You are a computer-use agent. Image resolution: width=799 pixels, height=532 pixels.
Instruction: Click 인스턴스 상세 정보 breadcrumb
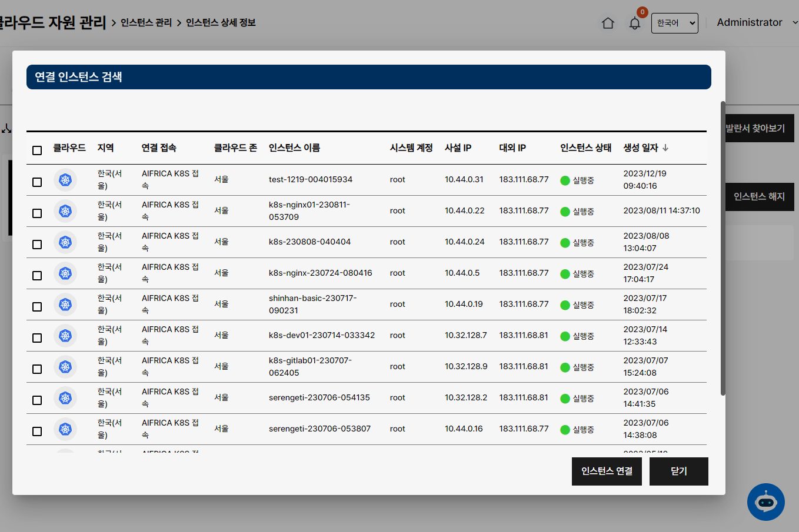pos(221,22)
